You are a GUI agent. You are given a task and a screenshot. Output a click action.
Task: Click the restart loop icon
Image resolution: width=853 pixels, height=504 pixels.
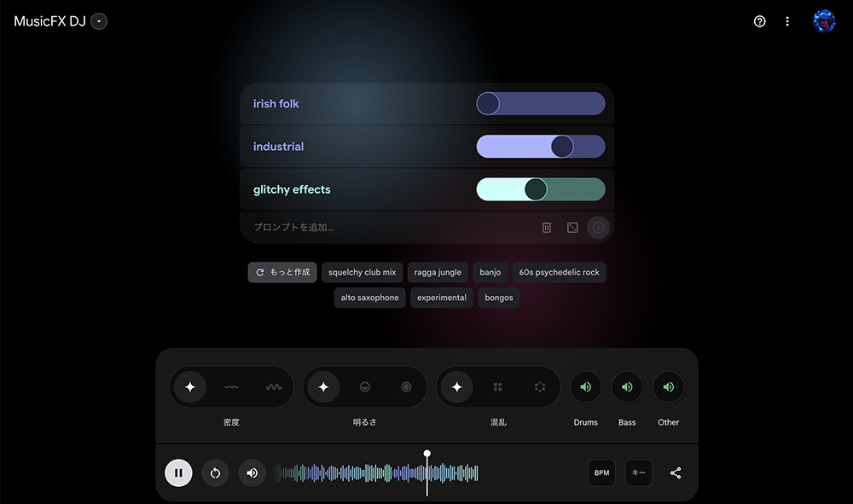[x=216, y=473]
